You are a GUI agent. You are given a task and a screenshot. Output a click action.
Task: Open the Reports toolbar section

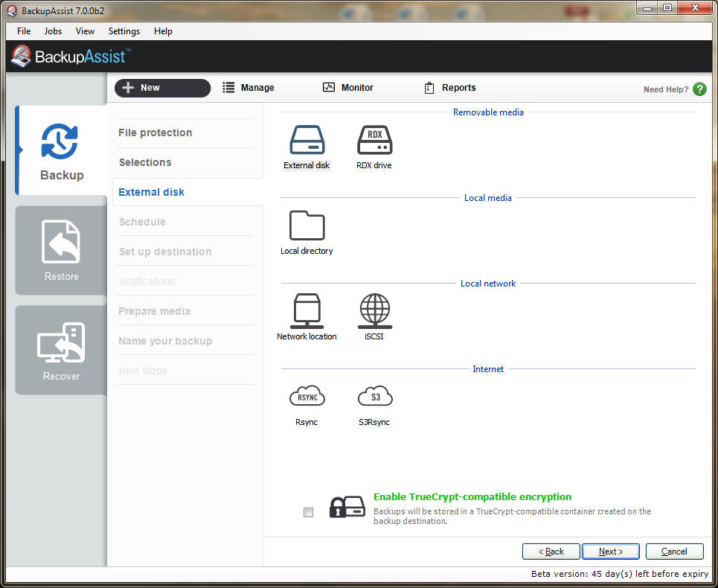[449, 88]
